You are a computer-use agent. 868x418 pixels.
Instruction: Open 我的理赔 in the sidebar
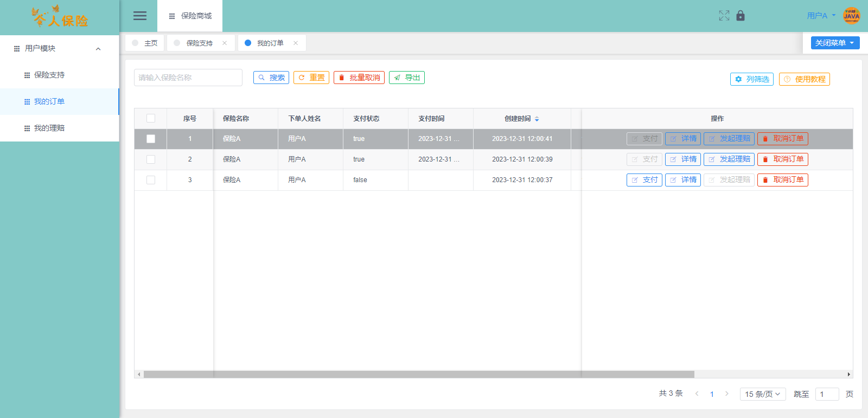49,128
